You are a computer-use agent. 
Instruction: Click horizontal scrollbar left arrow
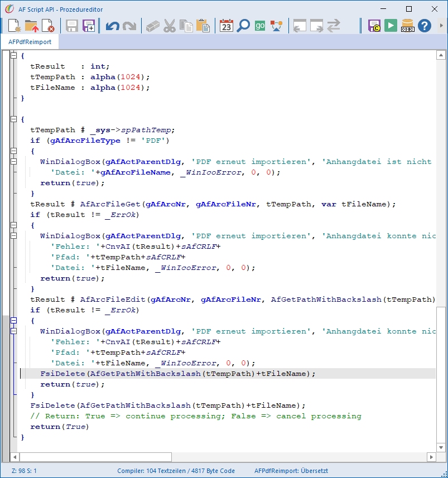[15, 457]
